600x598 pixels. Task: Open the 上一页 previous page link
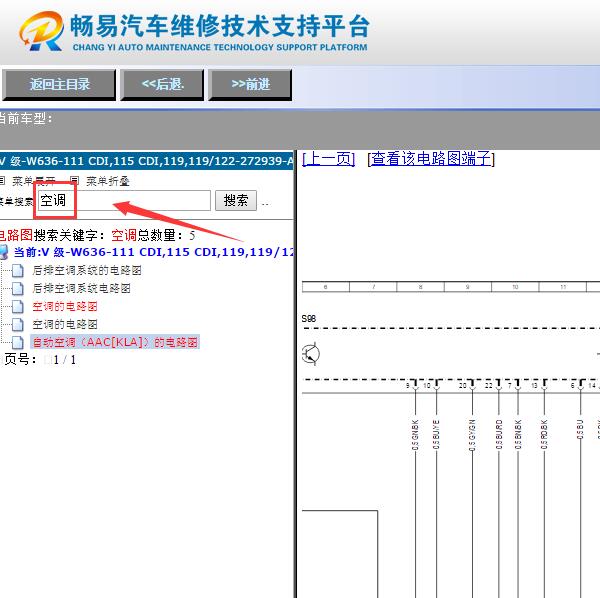(329, 158)
